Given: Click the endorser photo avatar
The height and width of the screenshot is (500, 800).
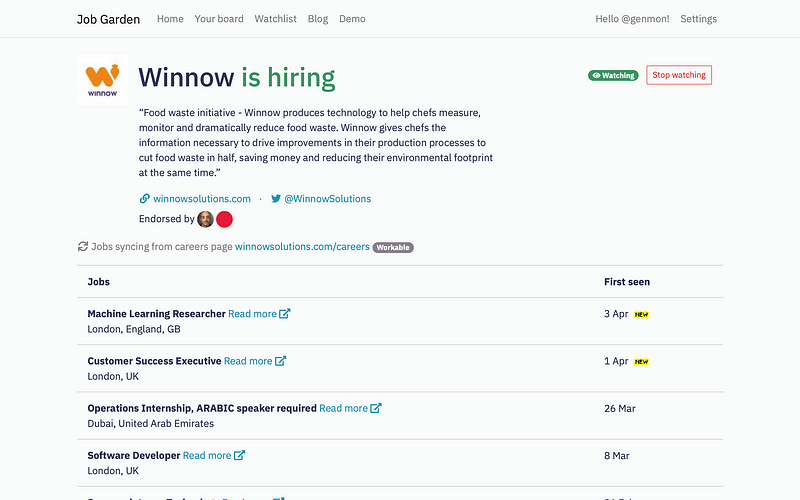Looking at the screenshot, I should (206, 219).
